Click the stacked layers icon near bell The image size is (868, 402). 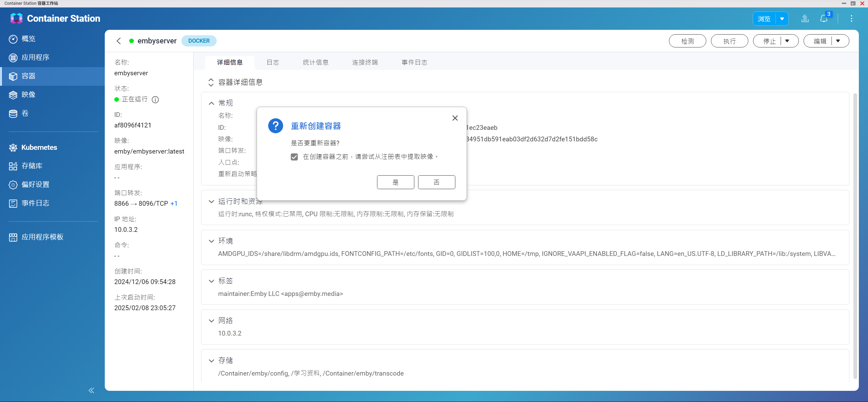coord(805,19)
